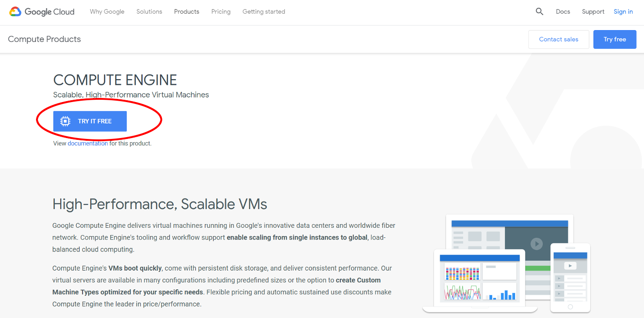Screen dimensions: 644x318
Task: Click the bold text 'VMs boot quickly'
Action: click(x=135, y=268)
